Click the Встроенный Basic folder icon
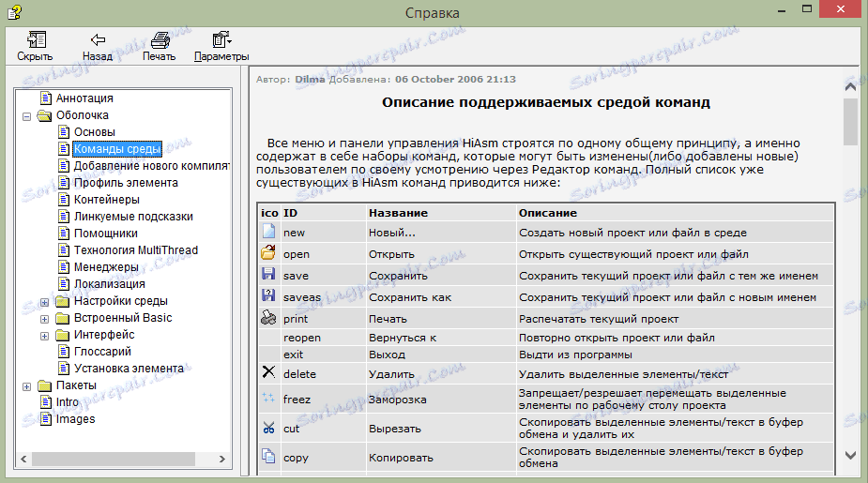This screenshot has height=483, width=868. (63, 318)
